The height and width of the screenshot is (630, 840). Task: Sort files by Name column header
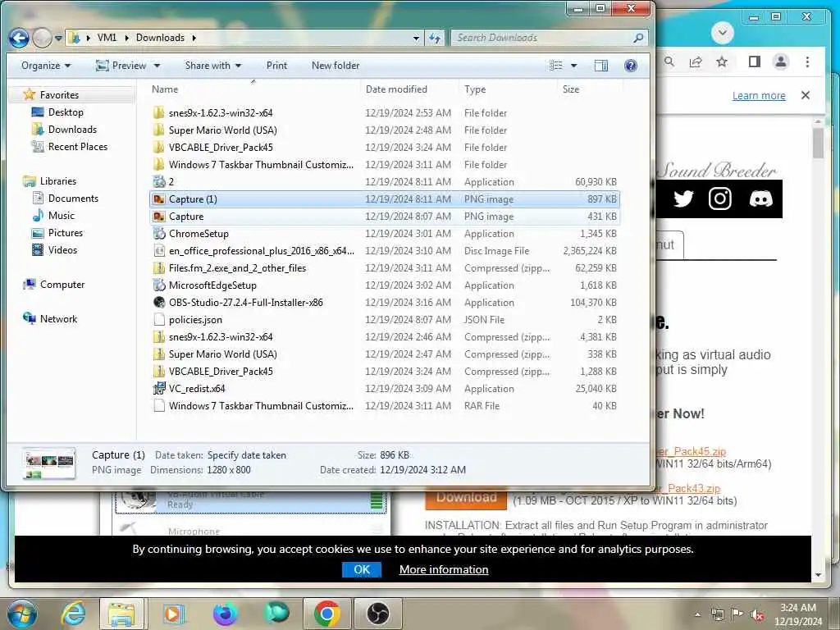165,89
